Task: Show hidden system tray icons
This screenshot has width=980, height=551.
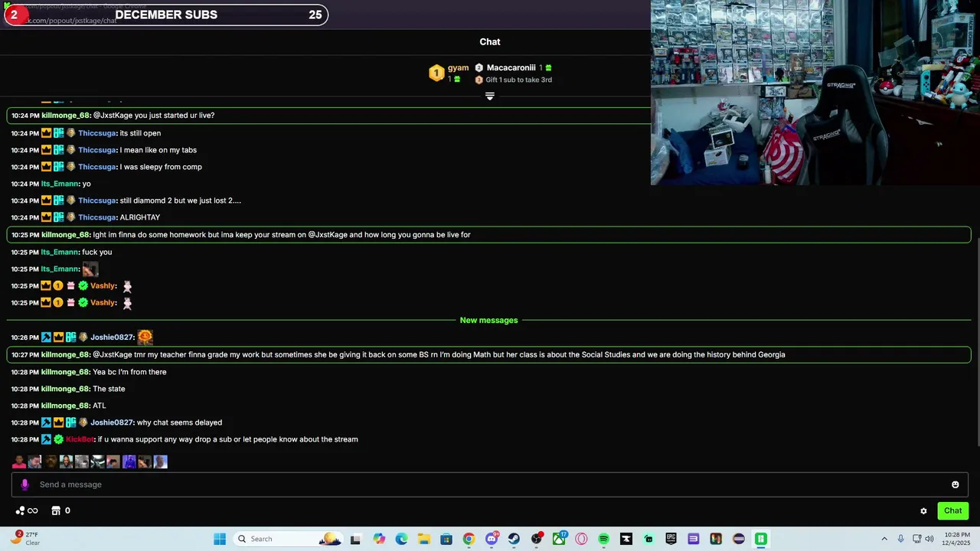Action: coord(884,539)
